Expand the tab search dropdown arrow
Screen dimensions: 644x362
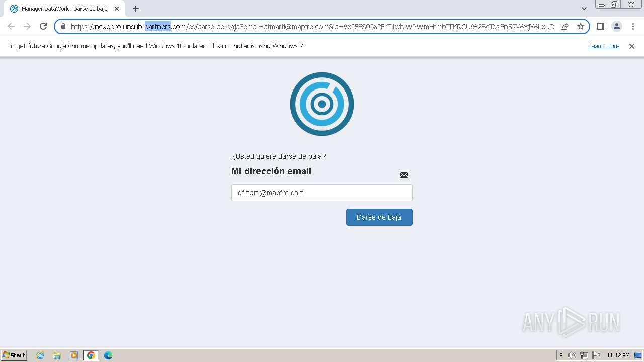coord(584,9)
